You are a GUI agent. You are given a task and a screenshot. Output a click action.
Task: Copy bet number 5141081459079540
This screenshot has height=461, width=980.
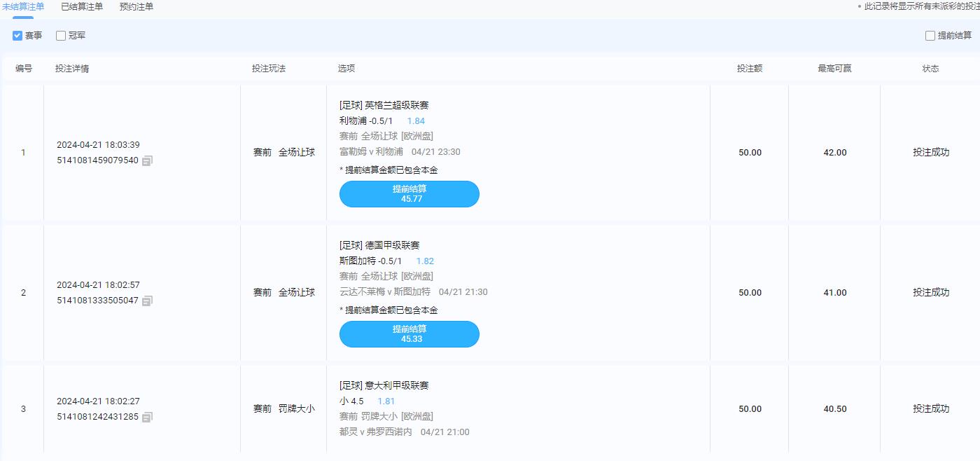pos(147,160)
